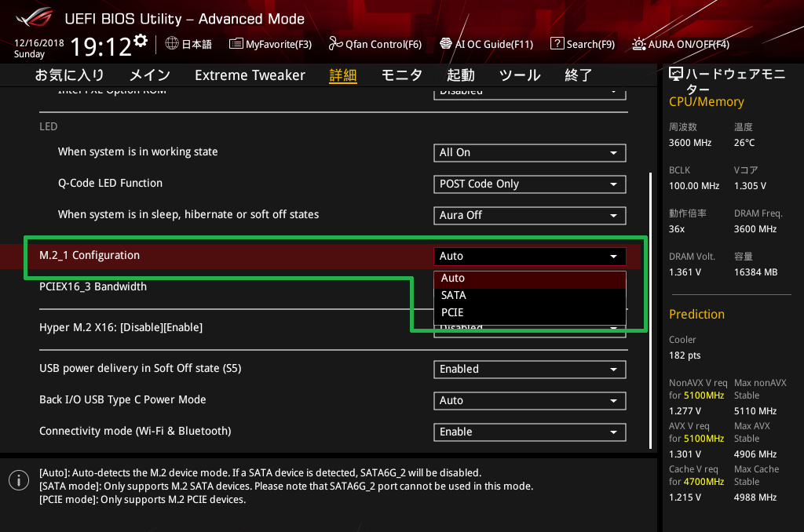Select Hyper M.2 X16 setting label

(121, 327)
